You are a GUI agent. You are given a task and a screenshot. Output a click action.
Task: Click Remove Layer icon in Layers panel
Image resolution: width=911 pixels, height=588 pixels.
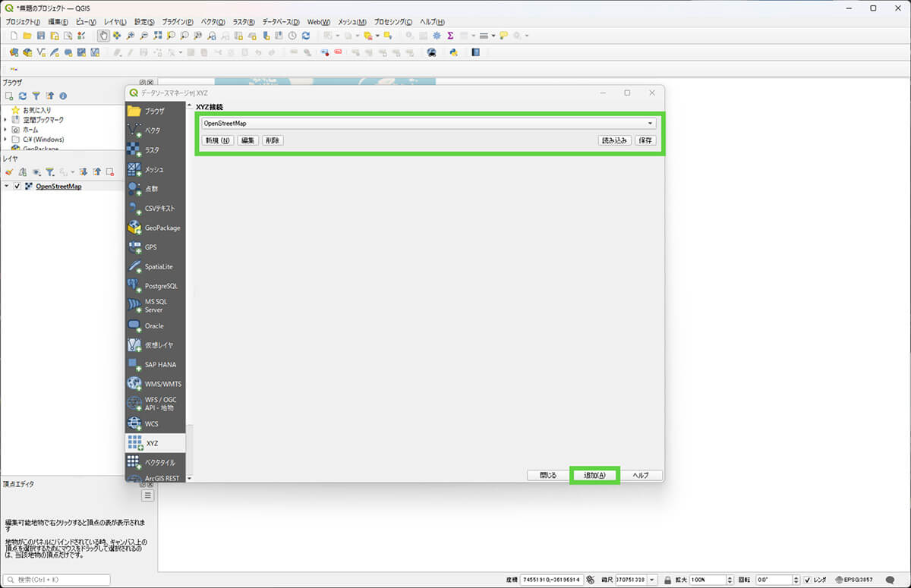pyautogui.click(x=110, y=172)
